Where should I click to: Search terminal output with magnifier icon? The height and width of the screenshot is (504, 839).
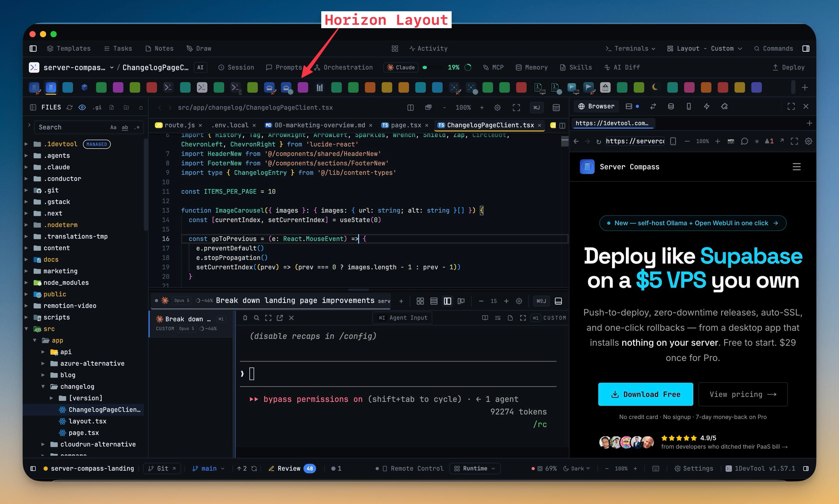[x=257, y=318]
